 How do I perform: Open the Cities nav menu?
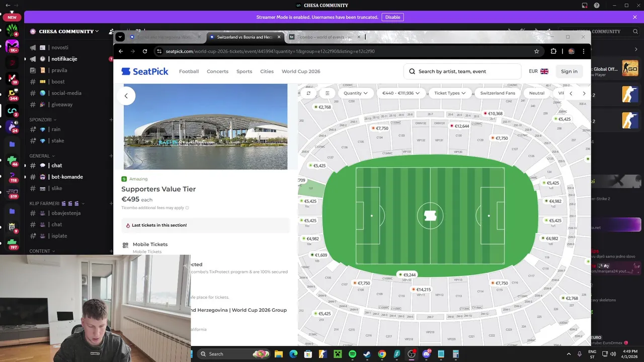click(x=267, y=71)
